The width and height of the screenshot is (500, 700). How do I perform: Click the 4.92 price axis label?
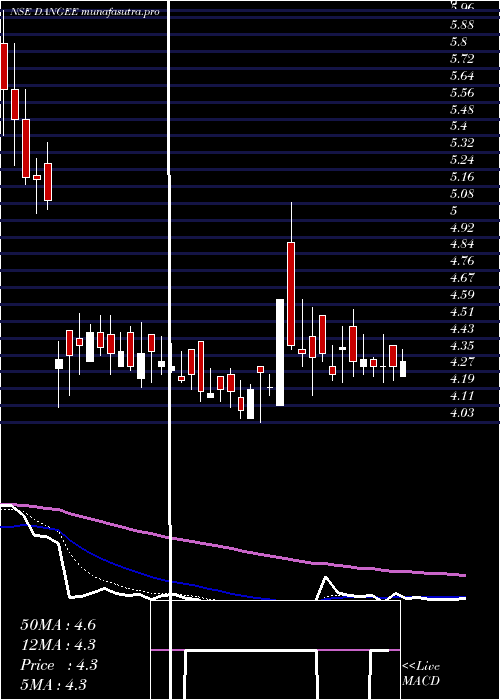[462, 227]
